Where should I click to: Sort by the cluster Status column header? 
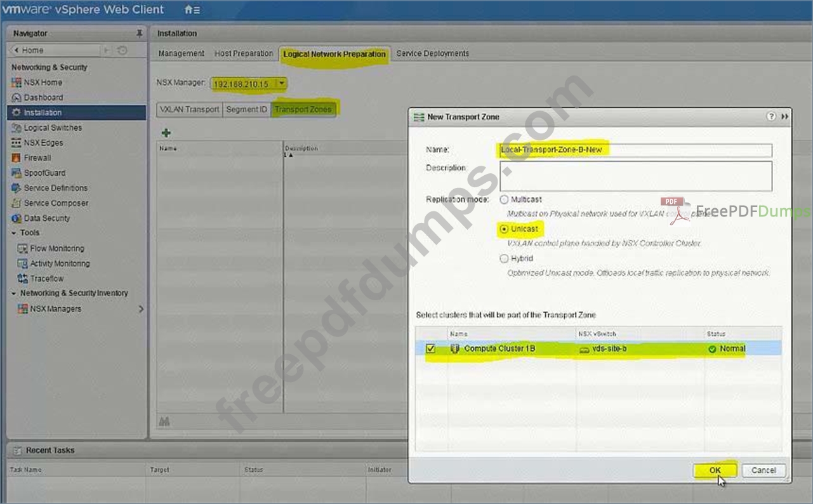click(743, 333)
